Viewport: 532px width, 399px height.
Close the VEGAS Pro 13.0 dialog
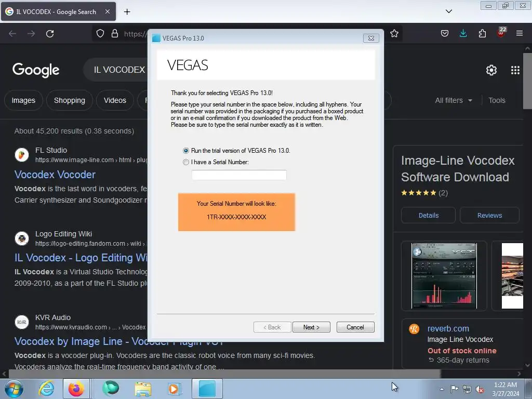[x=371, y=38]
